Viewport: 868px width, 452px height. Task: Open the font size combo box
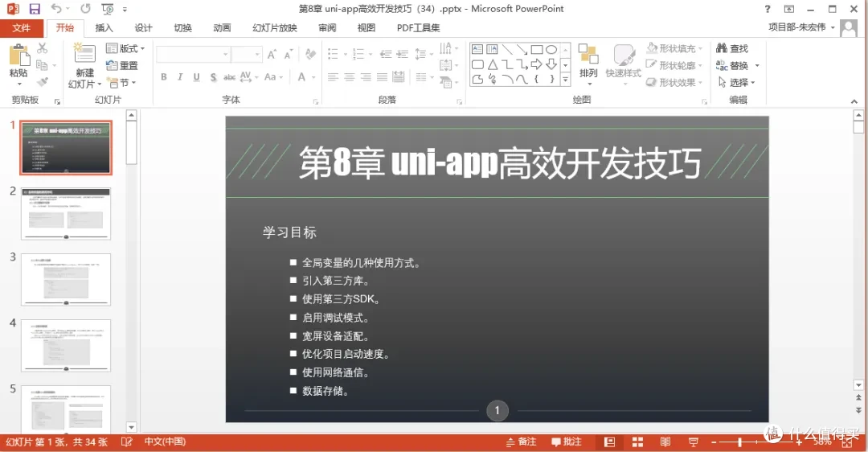(x=247, y=54)
